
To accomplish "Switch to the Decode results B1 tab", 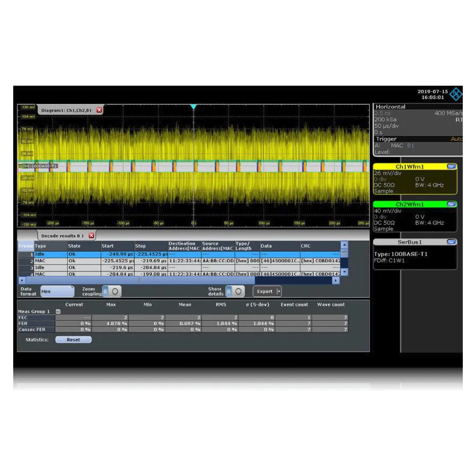I will [63, 235].
